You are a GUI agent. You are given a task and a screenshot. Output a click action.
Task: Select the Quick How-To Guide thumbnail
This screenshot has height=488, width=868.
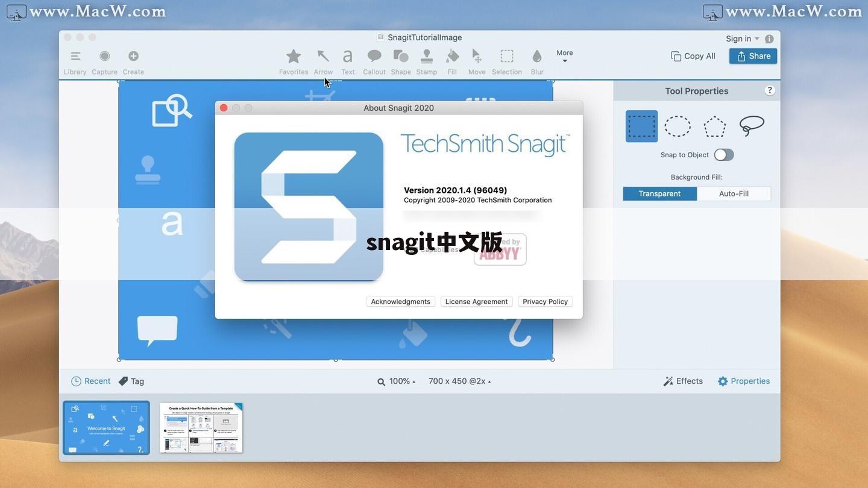tap(201, 428)
